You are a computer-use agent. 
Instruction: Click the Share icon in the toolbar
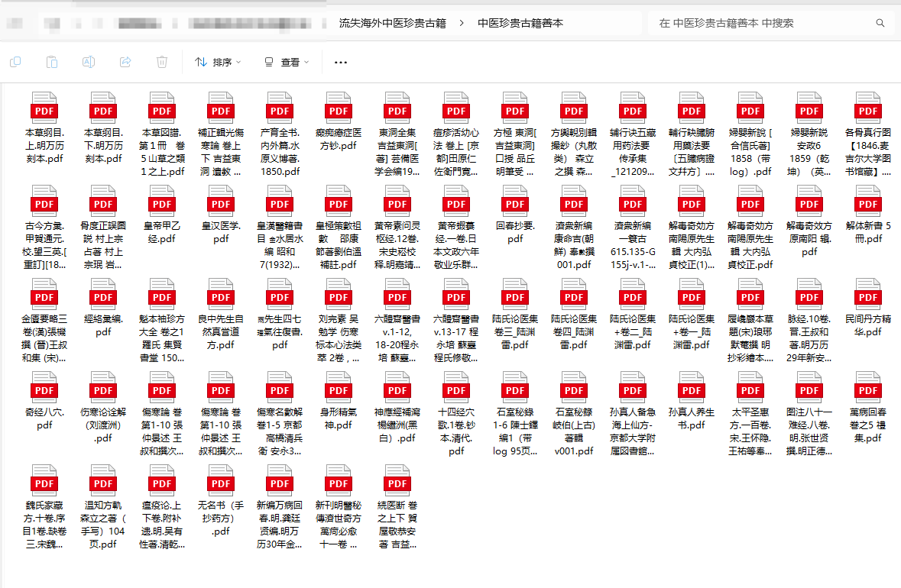coord(125,62)
